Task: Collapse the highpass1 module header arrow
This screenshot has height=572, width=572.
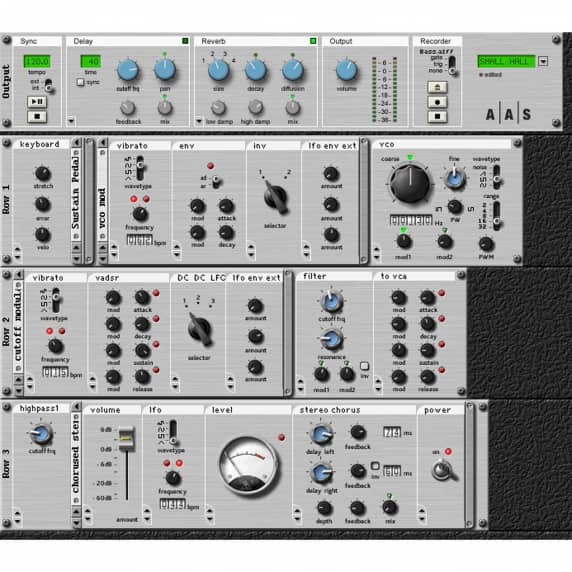Action: (76, 406)
